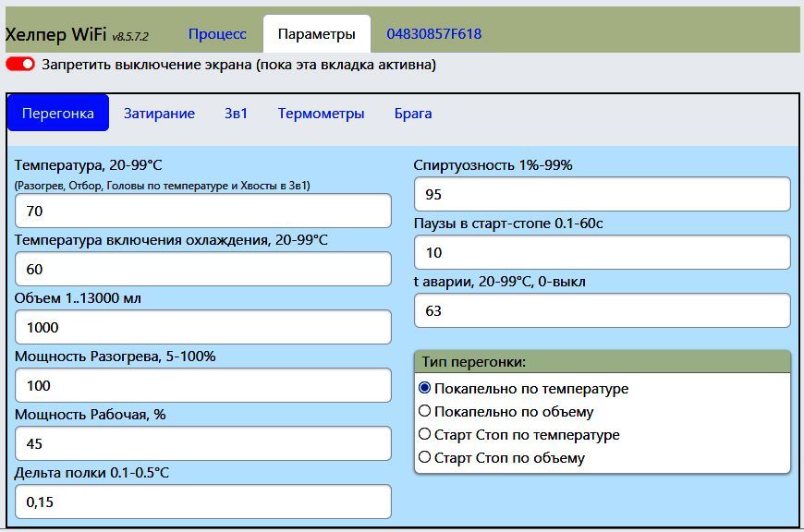Open the 3в1 sub-tab

(236, 114)
